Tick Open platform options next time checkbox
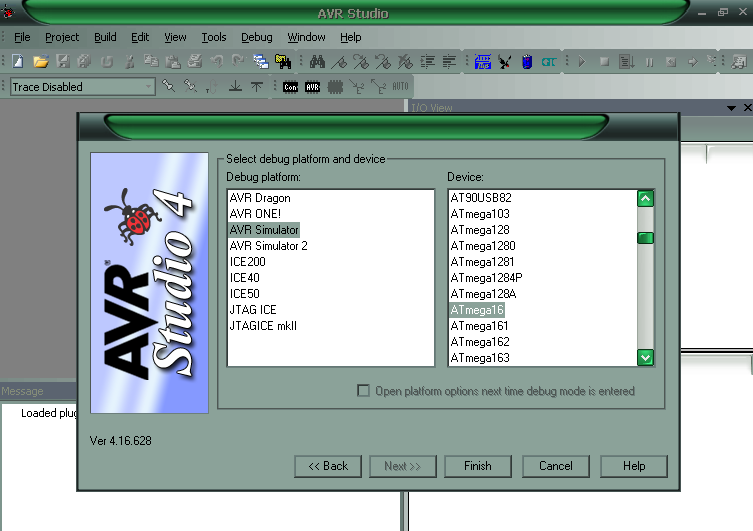Image resolution: width=753 pixels, height=531 pixels. (364, 390)
